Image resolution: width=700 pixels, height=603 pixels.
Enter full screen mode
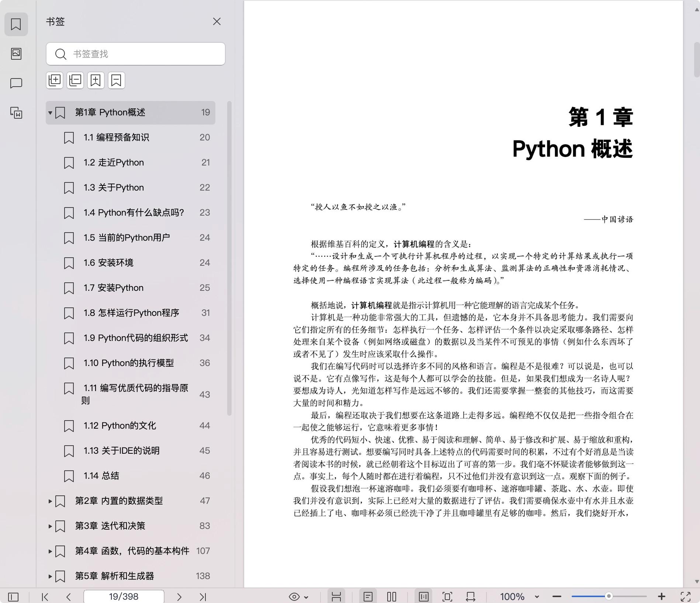pyautogui.click(x=686, y=597)
